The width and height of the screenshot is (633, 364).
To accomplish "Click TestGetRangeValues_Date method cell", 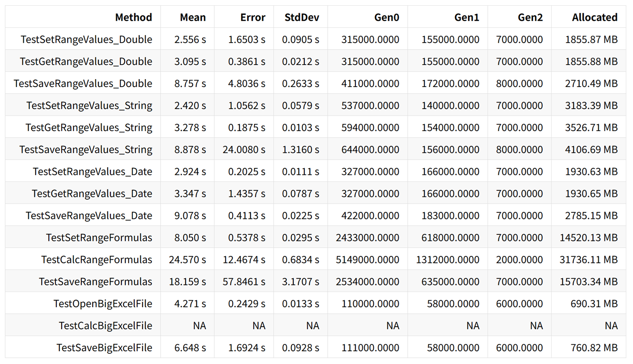I will point(92,193).
